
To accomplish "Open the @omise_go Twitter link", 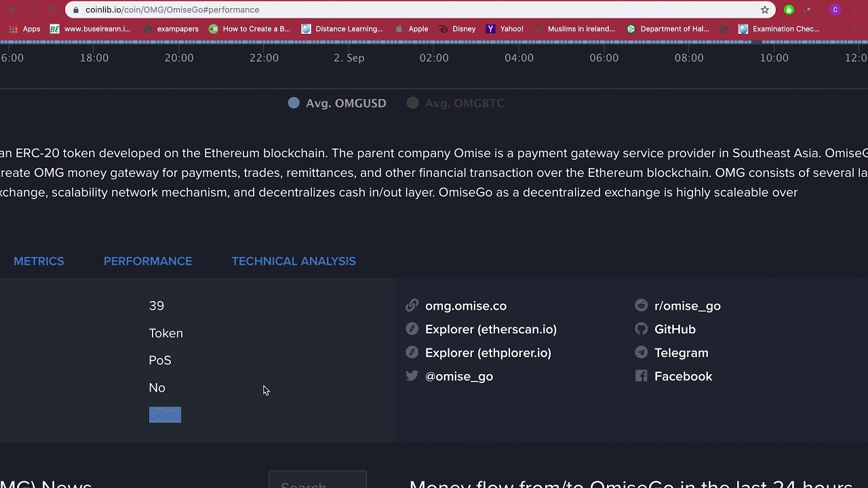I will [459, 376].
